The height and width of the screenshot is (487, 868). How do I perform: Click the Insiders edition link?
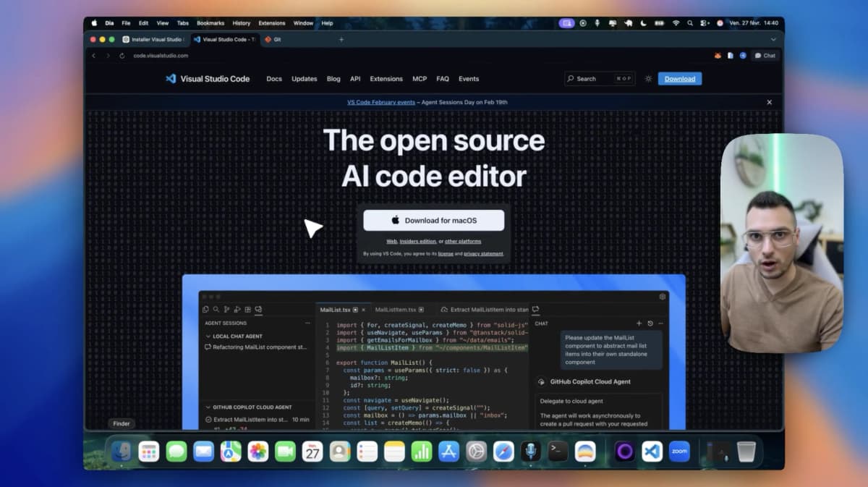(x=418, y=242)
